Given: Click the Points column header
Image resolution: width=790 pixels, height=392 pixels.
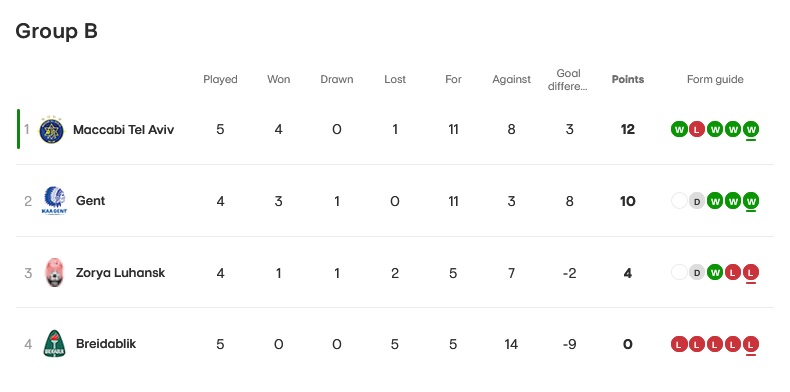Looking at the screenshot, I should click(628, 80).
